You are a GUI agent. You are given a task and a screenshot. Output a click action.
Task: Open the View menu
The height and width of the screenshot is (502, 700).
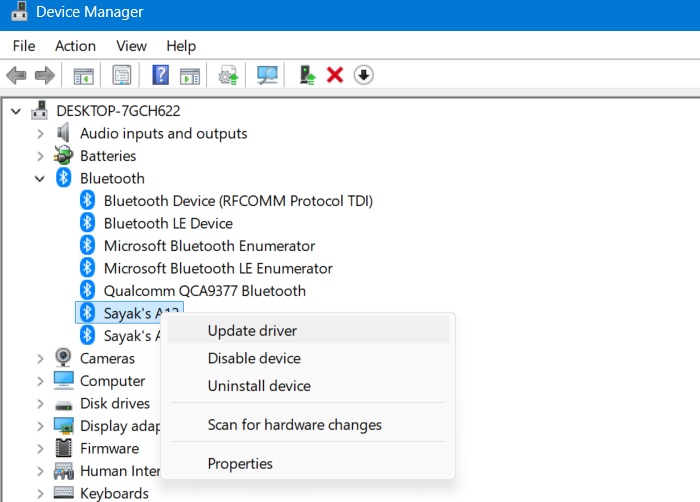(131, 46)
